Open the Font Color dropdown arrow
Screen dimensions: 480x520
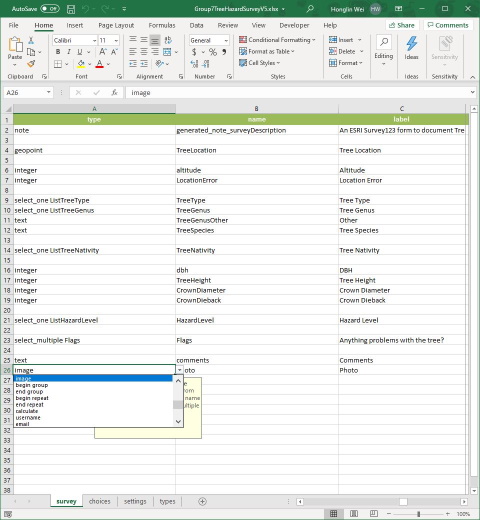(108, 64)
